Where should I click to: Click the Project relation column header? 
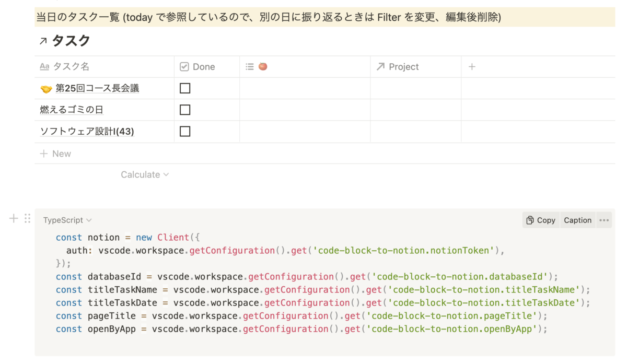coord(403,67)
